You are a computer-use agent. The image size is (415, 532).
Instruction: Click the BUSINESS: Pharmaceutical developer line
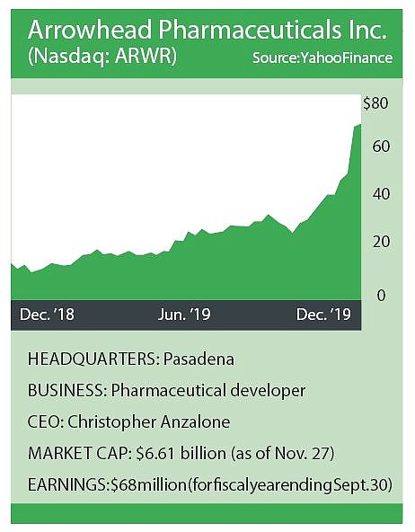coord(166,391)
